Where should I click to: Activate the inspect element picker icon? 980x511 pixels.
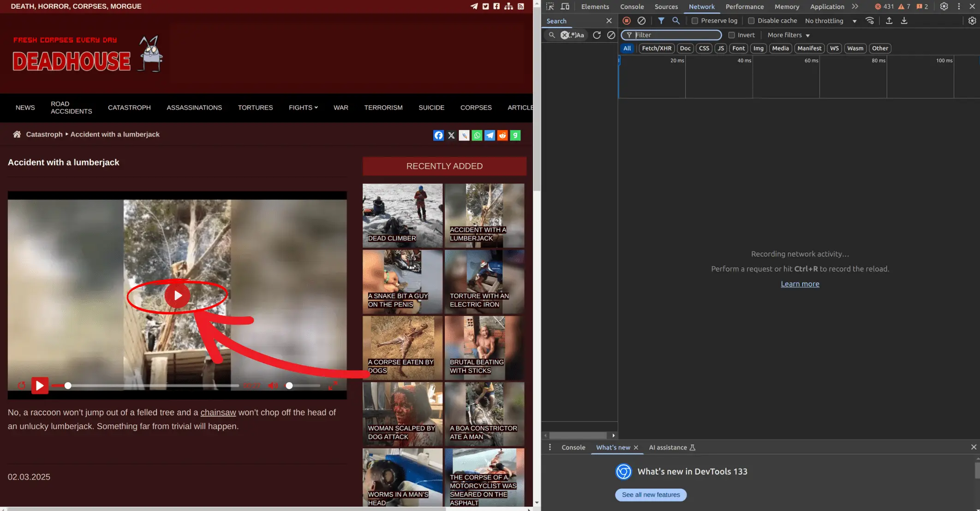pos(550,6)
